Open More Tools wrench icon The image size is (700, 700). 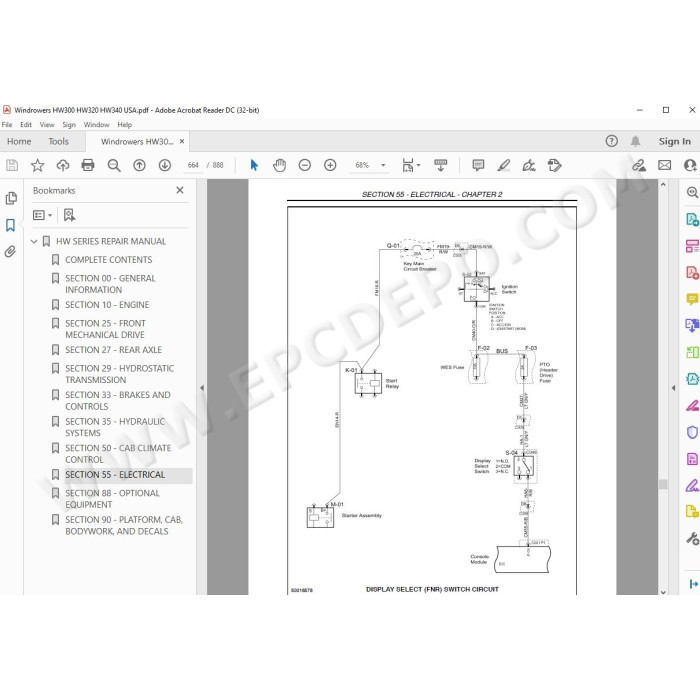coord(692,538)
